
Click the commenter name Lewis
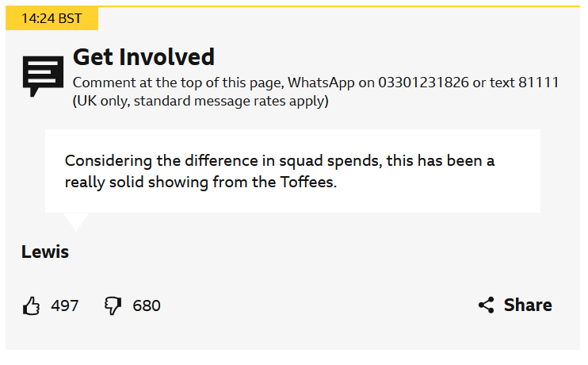coord(45,252)
